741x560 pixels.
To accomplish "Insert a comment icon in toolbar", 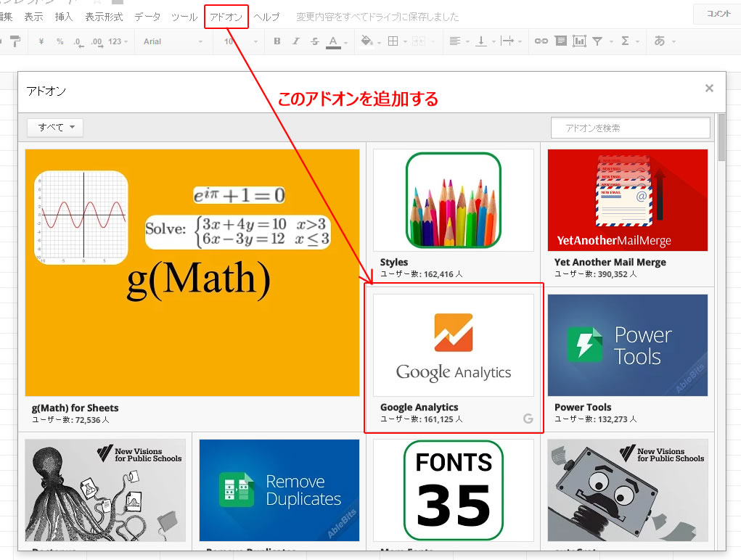I will pyautogui.click(x=560, y=41).
